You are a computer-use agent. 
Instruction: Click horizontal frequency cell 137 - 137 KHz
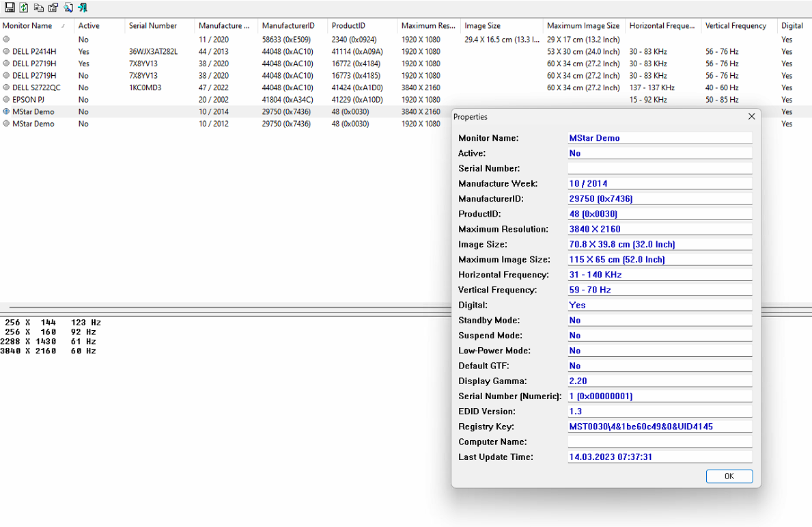pos(652,87)
